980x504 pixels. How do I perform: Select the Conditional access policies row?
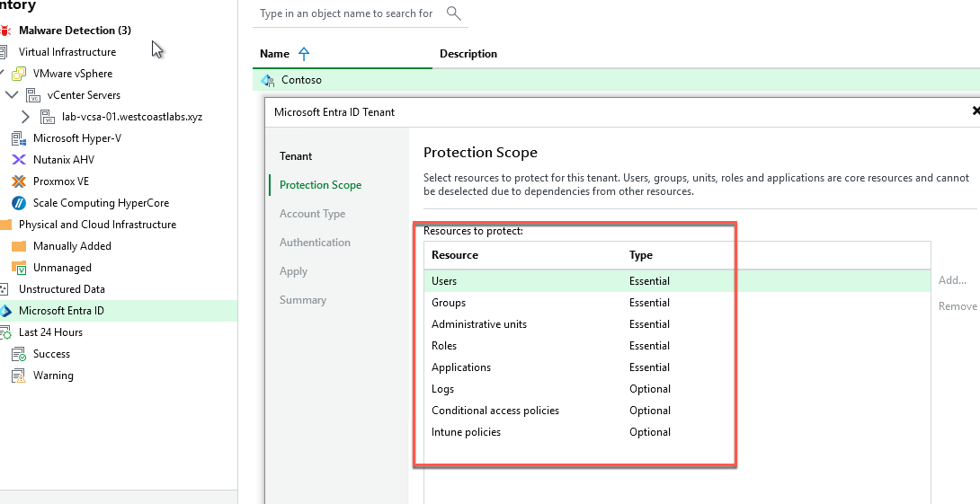coord(495,411)
